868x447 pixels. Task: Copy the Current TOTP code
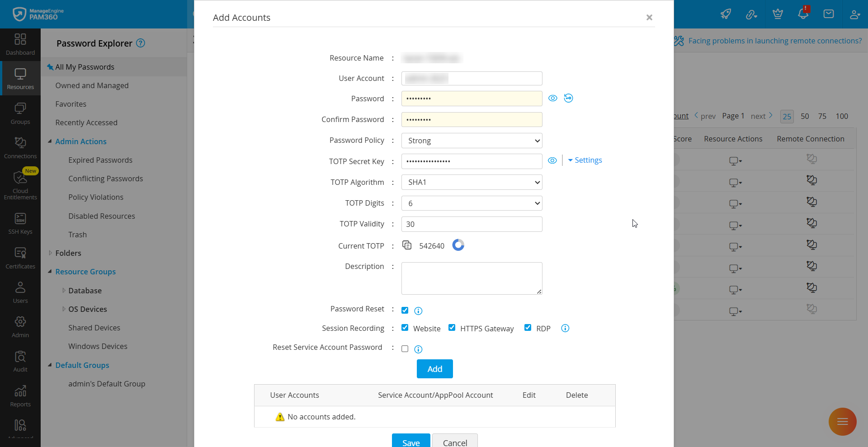(x=407, y=245)
